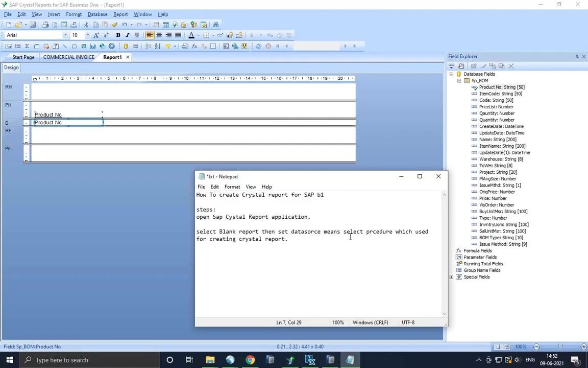Image resolution: width=588 pixels, height=368 pixels.
Task: Open the Insert menu
Action: pos(54,14)
